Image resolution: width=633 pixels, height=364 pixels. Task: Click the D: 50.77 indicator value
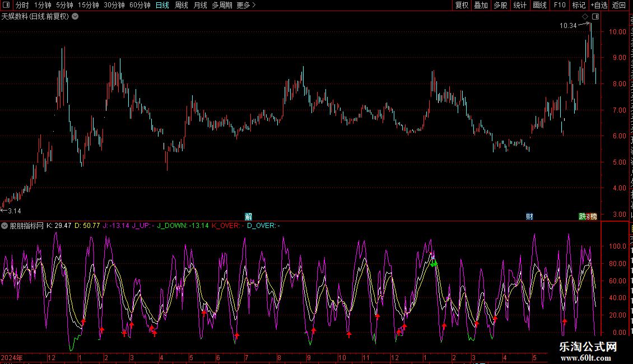click(87, 226)
